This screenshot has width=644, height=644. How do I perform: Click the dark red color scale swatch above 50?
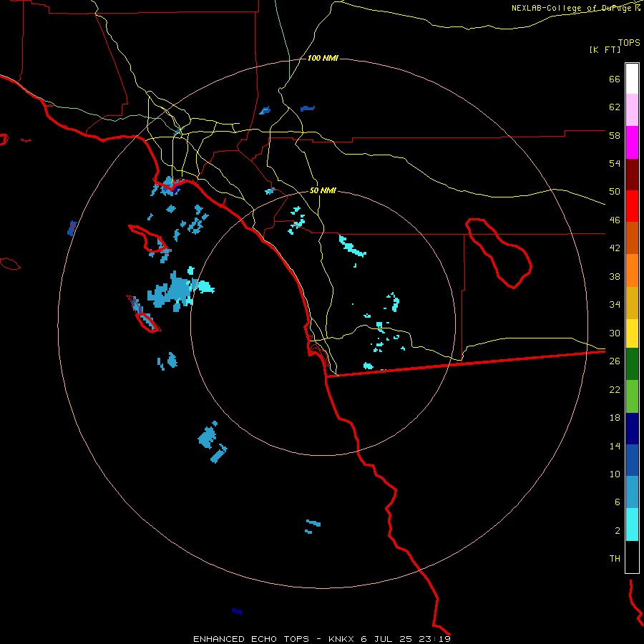coord(632,174)
